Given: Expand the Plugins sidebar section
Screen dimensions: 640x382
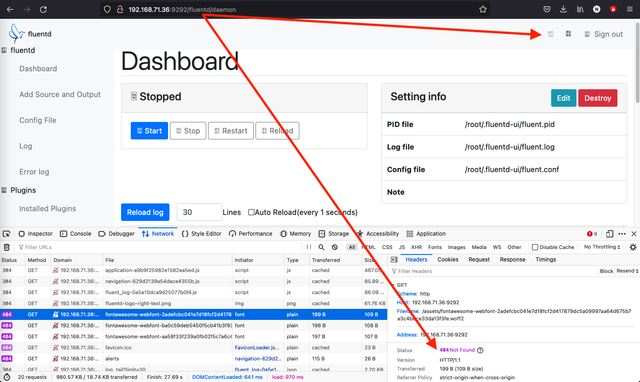Looking at the screenshot, I should 19,190.
